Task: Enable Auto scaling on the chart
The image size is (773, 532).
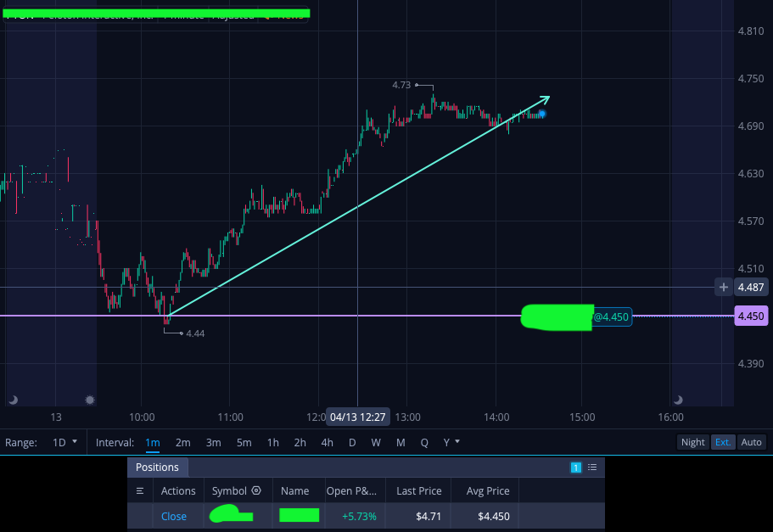Action: click(x=751, y=442)
